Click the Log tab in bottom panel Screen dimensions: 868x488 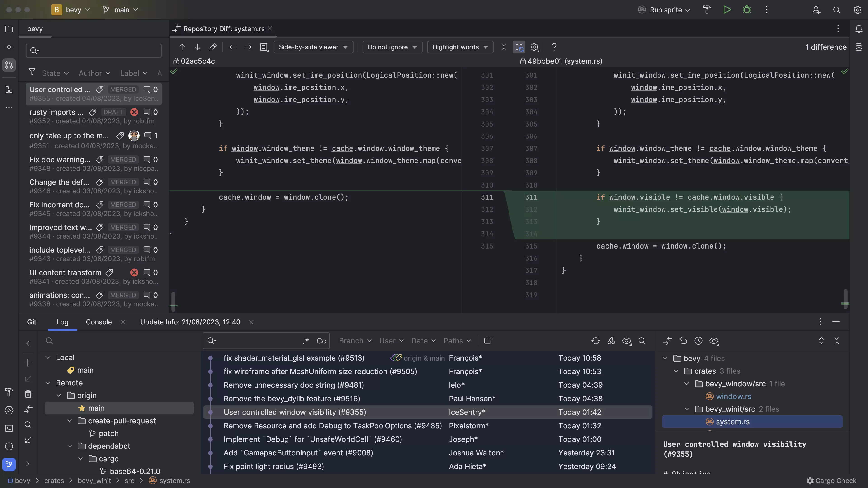(x=62, y=322)
